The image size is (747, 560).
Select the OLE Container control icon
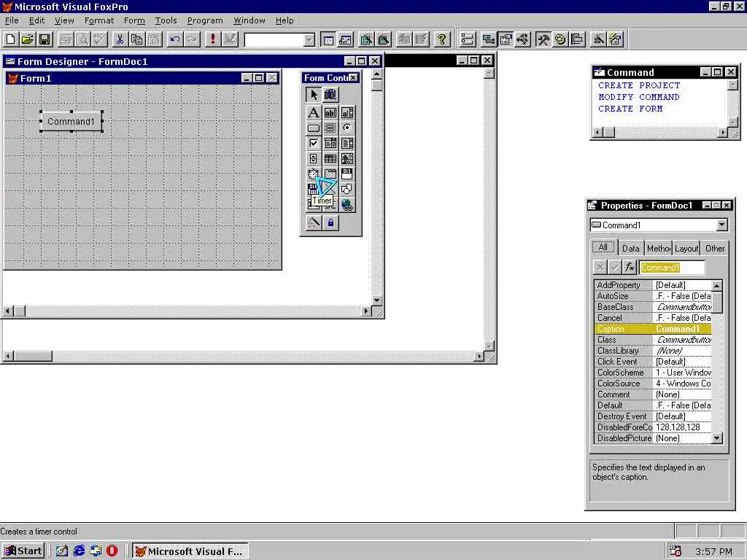pyautogui.click(x=347, y=174)
